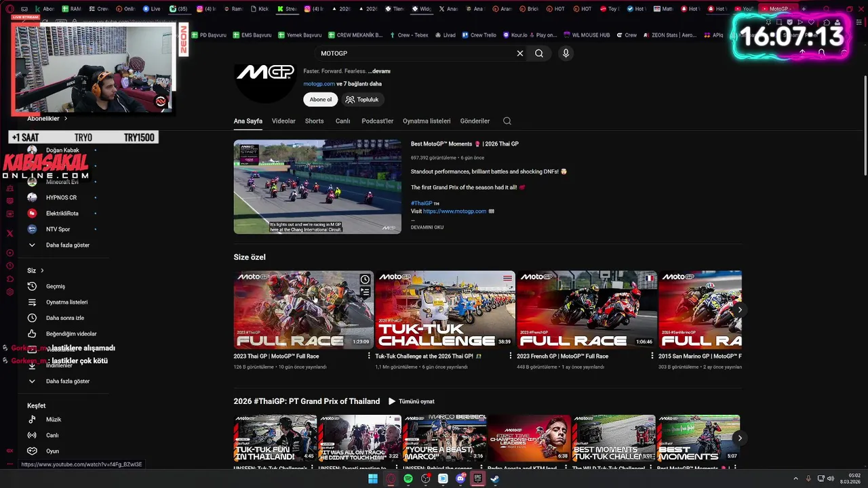Open Discord from the taskbar
Screen dimensions: 868x488
pos(460,479)
